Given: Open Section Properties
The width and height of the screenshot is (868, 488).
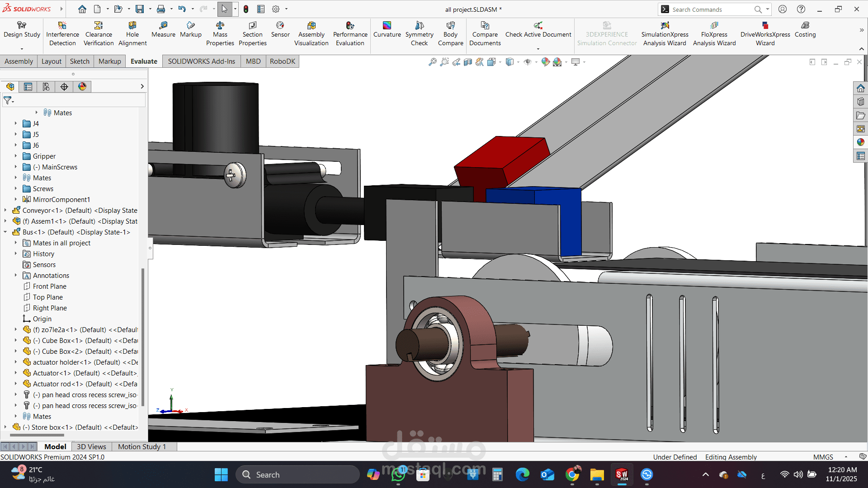Looking at the screenshot, I should click(x=252, y=34).
